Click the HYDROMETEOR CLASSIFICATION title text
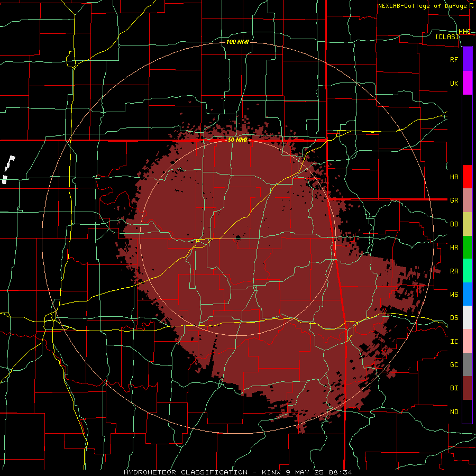Screen dimensions: 476x476 pyautogui.click(x=186, y=472)
